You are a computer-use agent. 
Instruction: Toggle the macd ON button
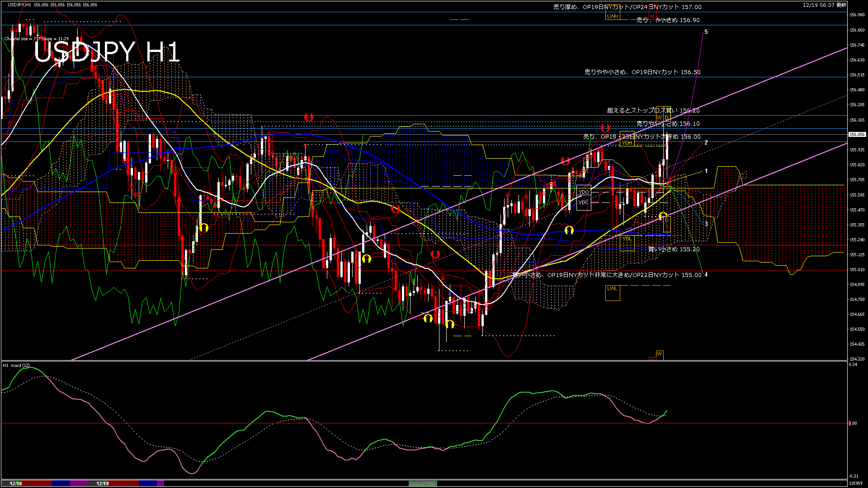click(423, 484)
